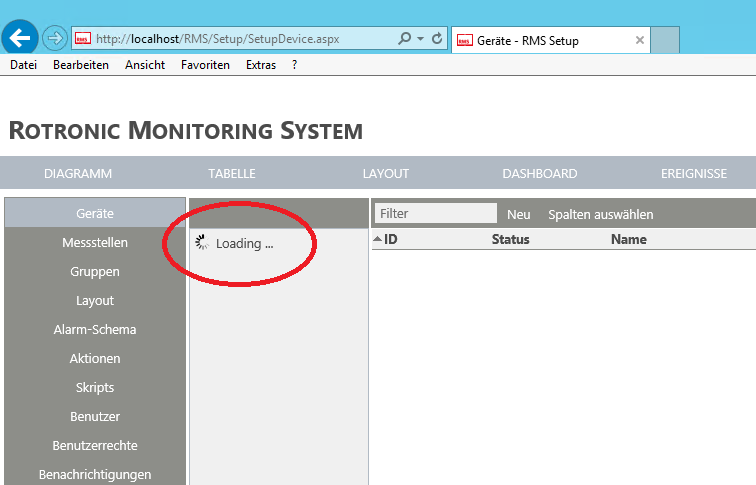The width and height of the screenshot is (756, 485).
Task: Select Geräte in the setup sidebar
Action: point(95,213)
